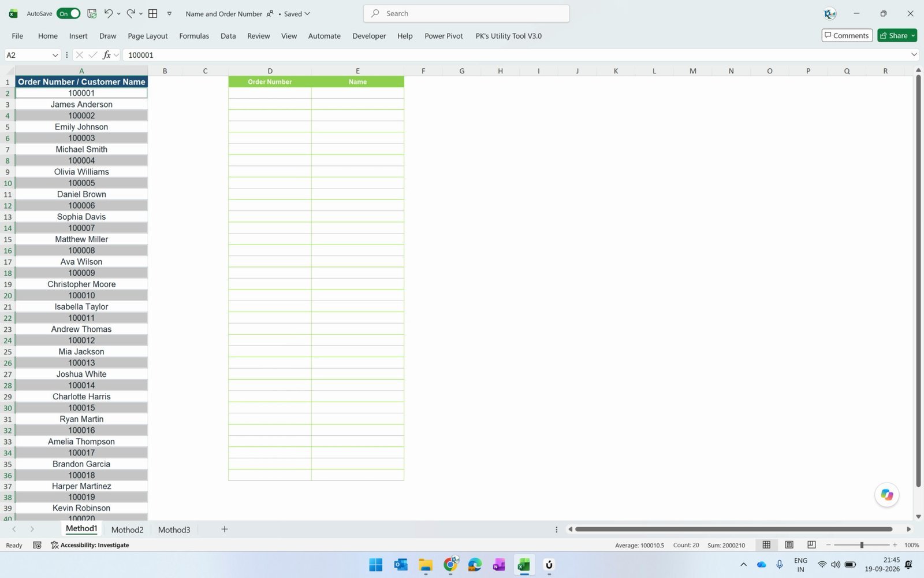Click the Redo arrow icon
The height and width of the screenshot is (578, 924).
click(131, 13)
